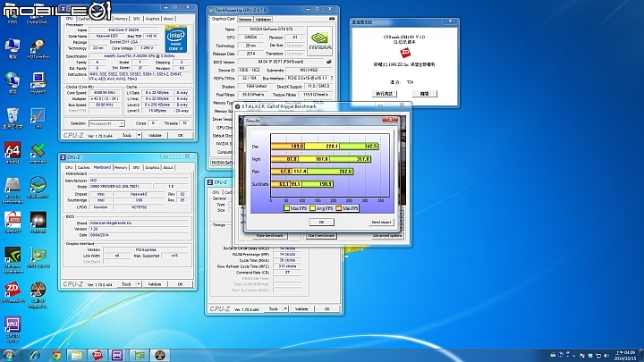Launch Google Chrome from the taskbar
This screenshot has width=644, height=362.
point(55,355)
